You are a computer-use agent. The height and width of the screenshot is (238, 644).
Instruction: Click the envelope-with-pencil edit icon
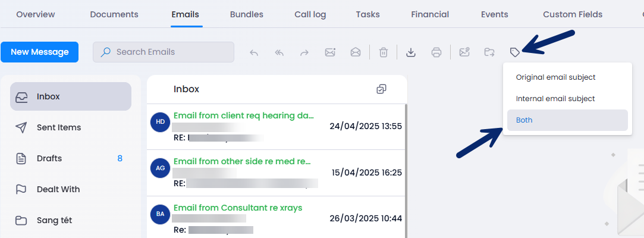tap(464, 52)
